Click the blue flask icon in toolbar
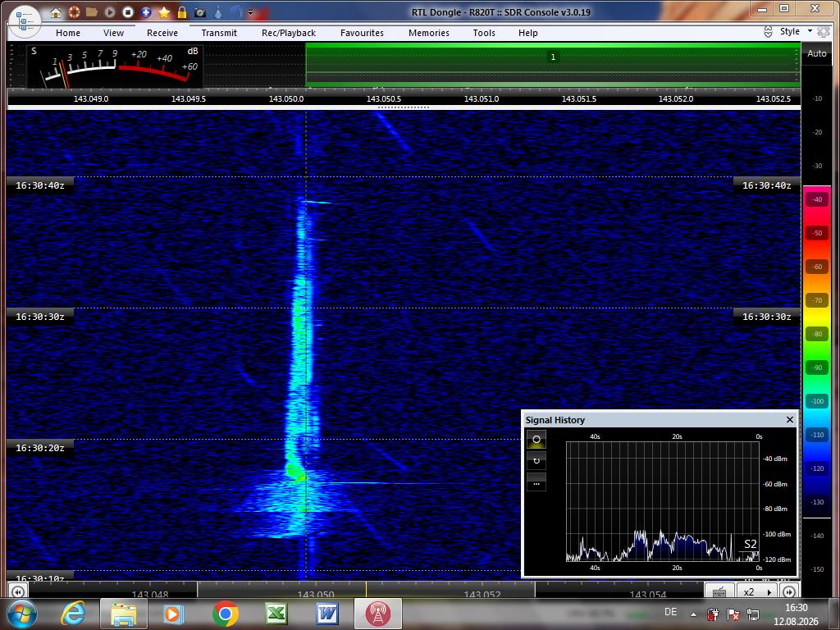This screenshot has height=630, width=840. pos(218,11)
